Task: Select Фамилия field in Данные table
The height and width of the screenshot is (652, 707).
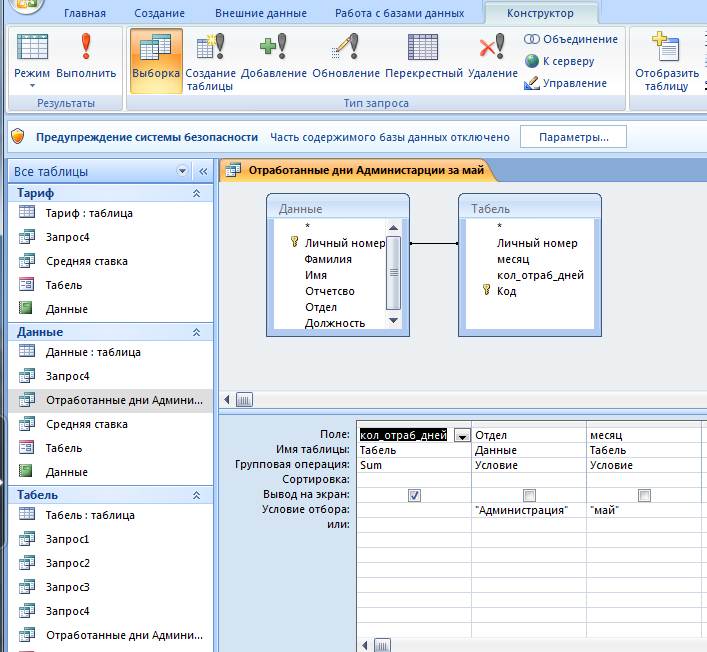Action: tap(328, 259)
